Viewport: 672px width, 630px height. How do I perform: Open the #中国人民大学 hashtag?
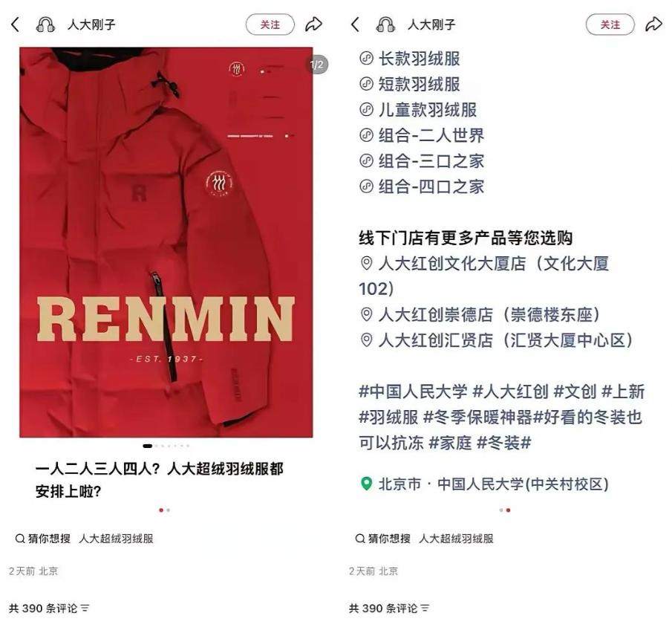413,392
